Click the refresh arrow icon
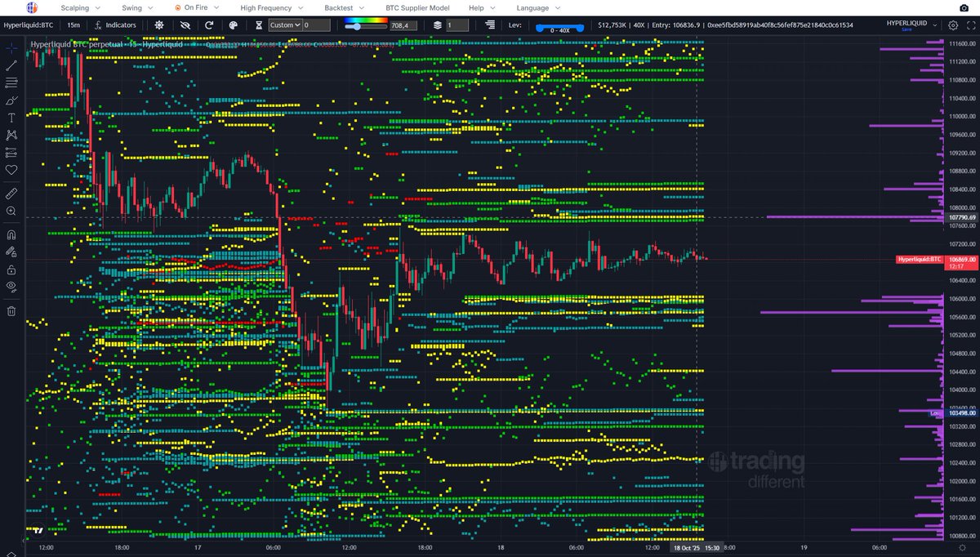Viewport: 980px width, 557px height. [209, 25]
